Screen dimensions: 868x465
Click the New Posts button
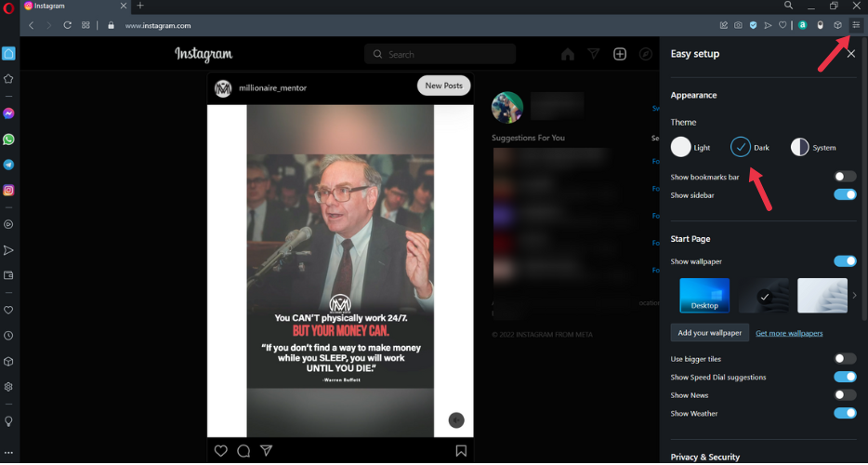[443, 86]
